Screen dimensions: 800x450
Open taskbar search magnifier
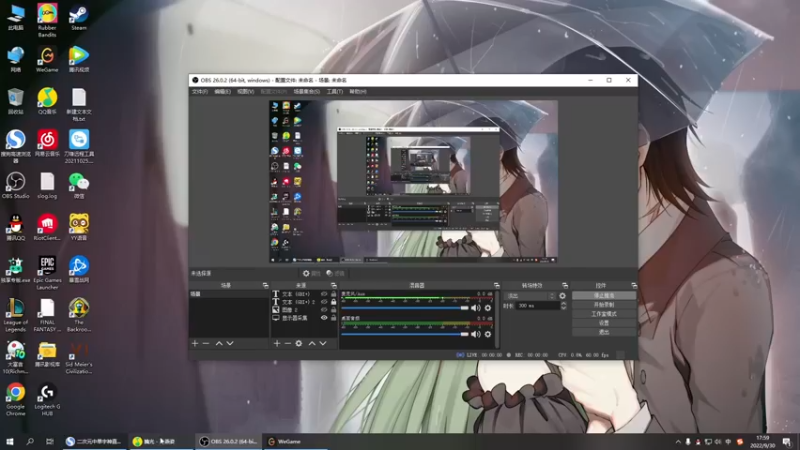[x=30, y=442]
